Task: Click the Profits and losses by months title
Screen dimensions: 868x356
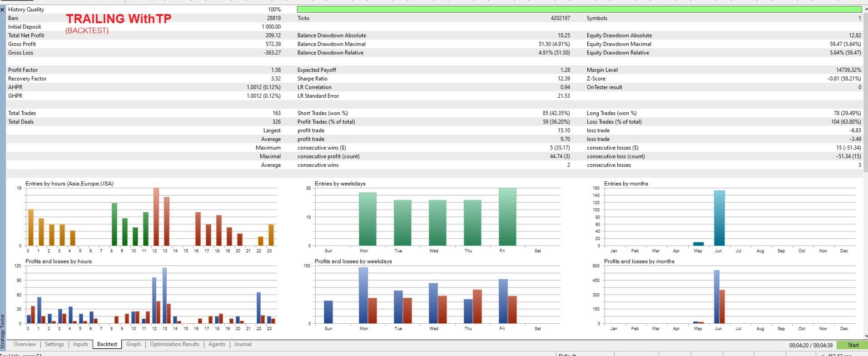Action: point(639,261)
